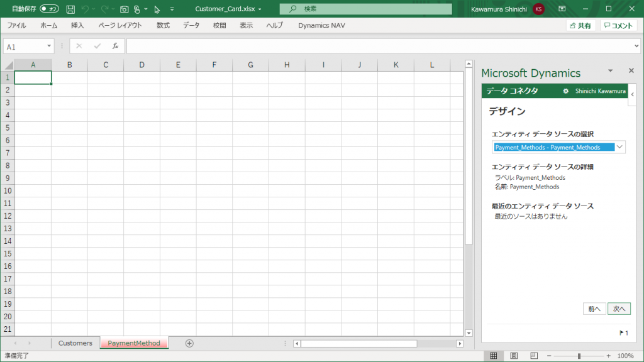Click the formula bar cancel X icon
Screen dimensions: 644x362
[79, 47]
